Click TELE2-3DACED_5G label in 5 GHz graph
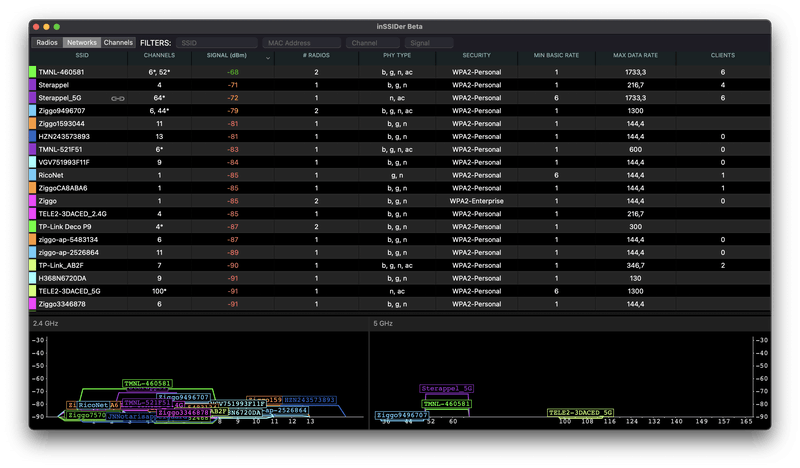800x468 pixels. point(580,411)
